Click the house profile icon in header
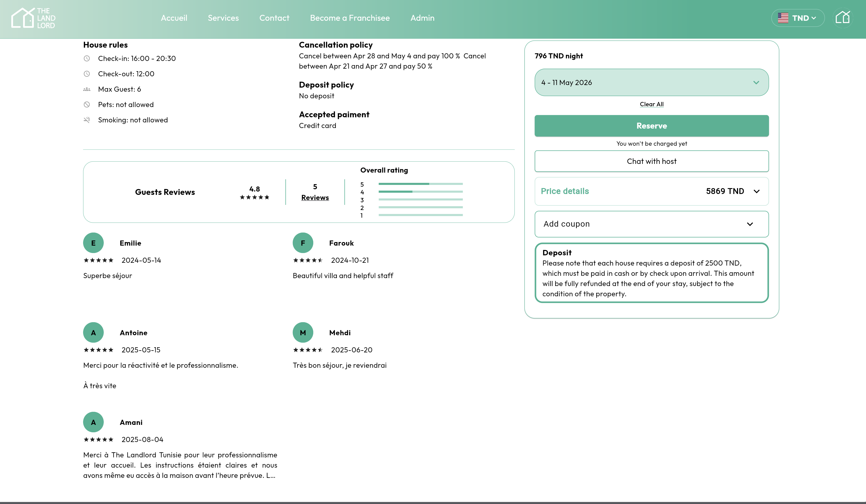Screen dimensions: 866x504 (x=843, y=18)
